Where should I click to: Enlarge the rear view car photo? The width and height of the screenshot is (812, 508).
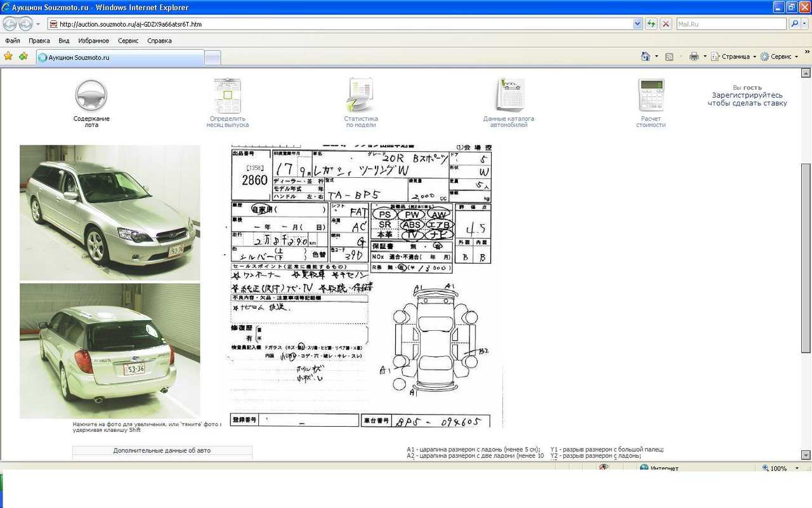110,351
